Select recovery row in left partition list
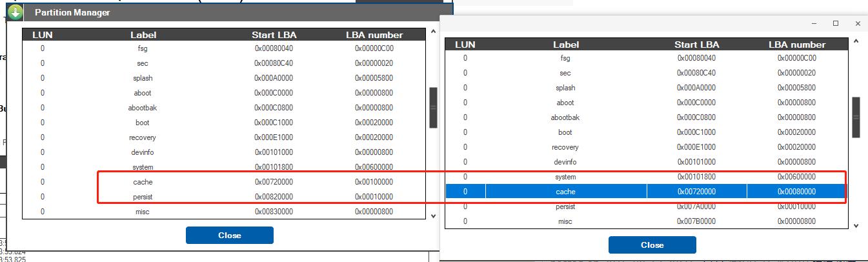Image resolution: width=868 pixels, height=262 pixels. pyautogui.click(x=224, y=137)
